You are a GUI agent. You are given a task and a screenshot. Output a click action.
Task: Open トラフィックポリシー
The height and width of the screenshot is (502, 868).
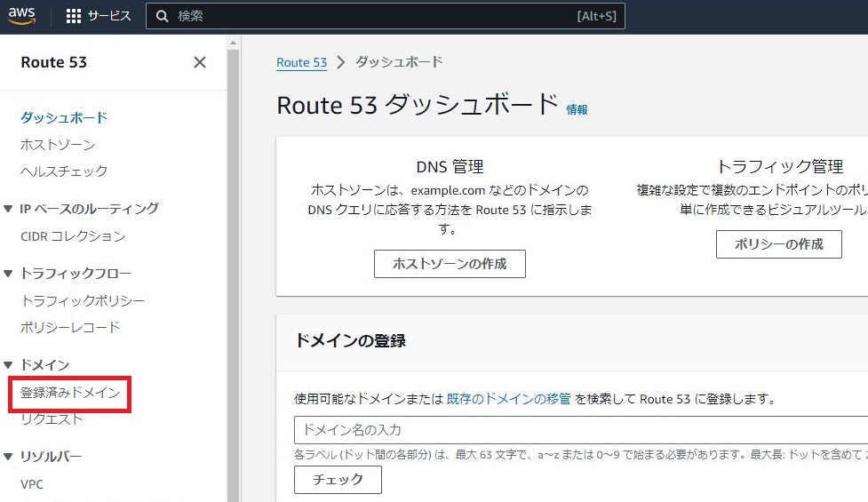tap(82, 300)
